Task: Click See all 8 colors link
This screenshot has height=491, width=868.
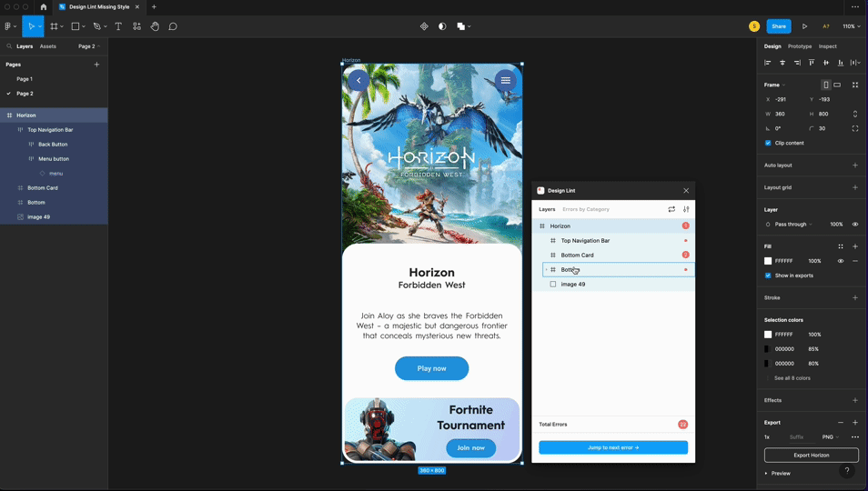Action: (x=792, y=378)
